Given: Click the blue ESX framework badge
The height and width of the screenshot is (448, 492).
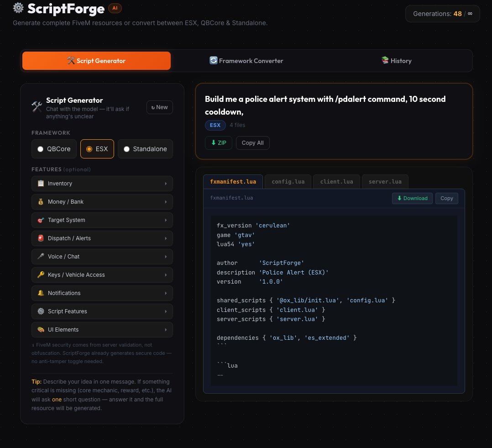Looking at the screenshot, I should [215, 125].
